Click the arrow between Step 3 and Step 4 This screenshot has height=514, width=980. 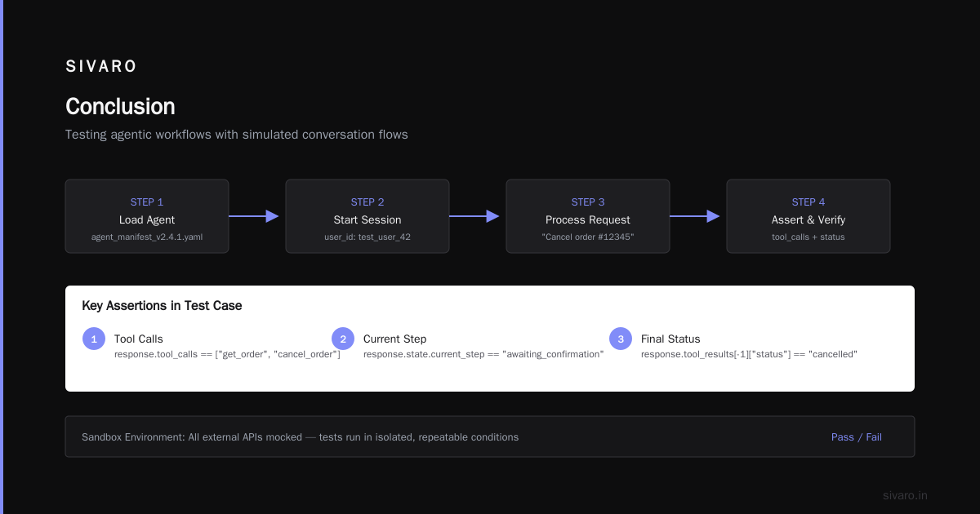pos(695,216)
